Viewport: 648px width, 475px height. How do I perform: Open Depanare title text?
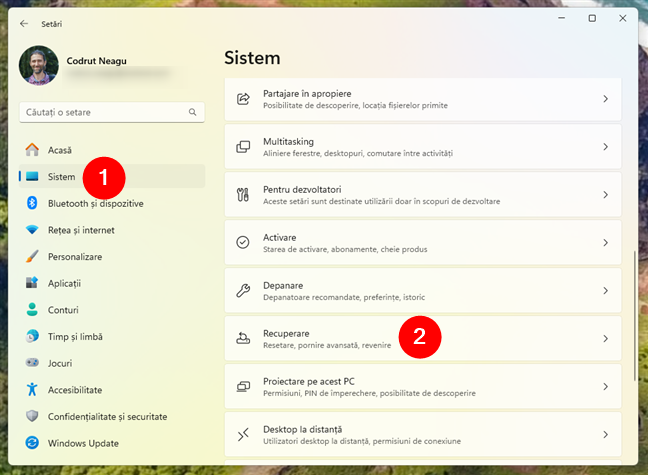point(283,286)
